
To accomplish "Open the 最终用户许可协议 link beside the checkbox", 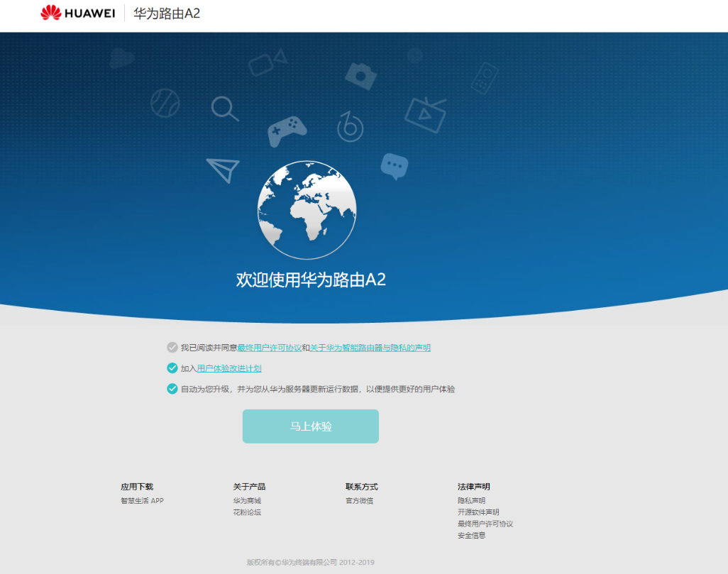I will point(270,348).
